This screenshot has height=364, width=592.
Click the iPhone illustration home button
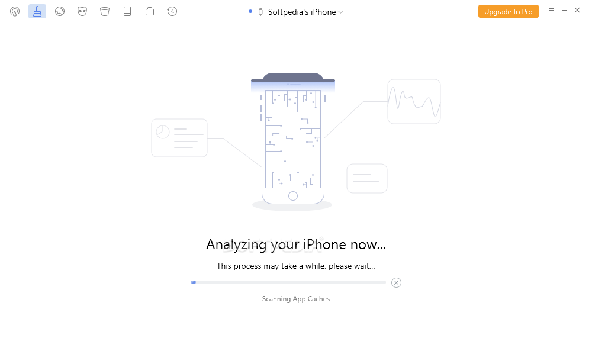click(293, 195)
